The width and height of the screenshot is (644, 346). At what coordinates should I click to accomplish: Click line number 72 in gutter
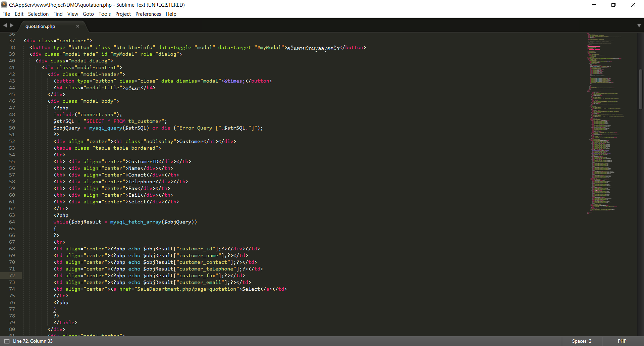[12, 276]
